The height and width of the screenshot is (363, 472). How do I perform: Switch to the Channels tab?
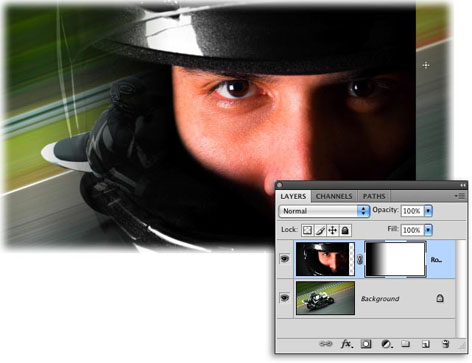[334, 196]
